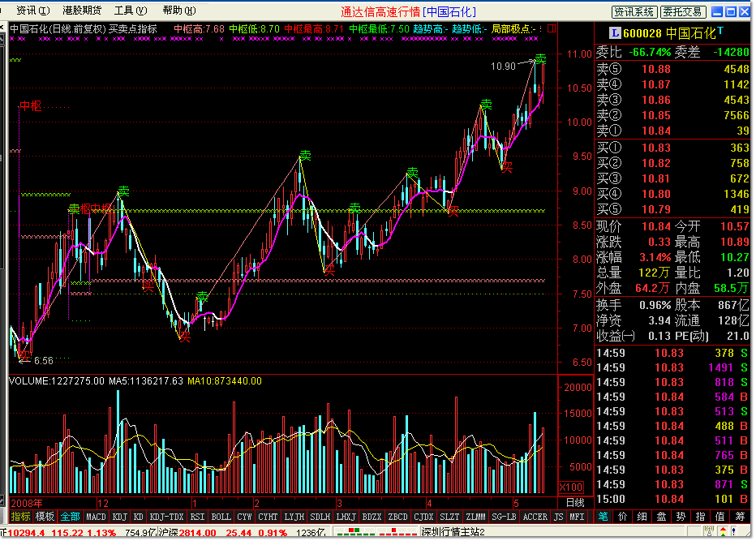The image size is (756, 541).
Task: Click the 日线 period label
Action: pyautogui.click(x=575, y=502)
